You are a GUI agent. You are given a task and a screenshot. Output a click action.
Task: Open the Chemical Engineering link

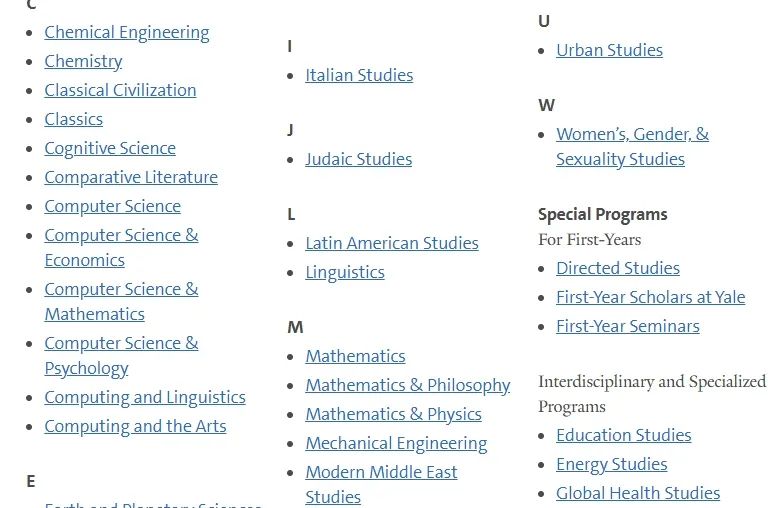coord(127,33)
